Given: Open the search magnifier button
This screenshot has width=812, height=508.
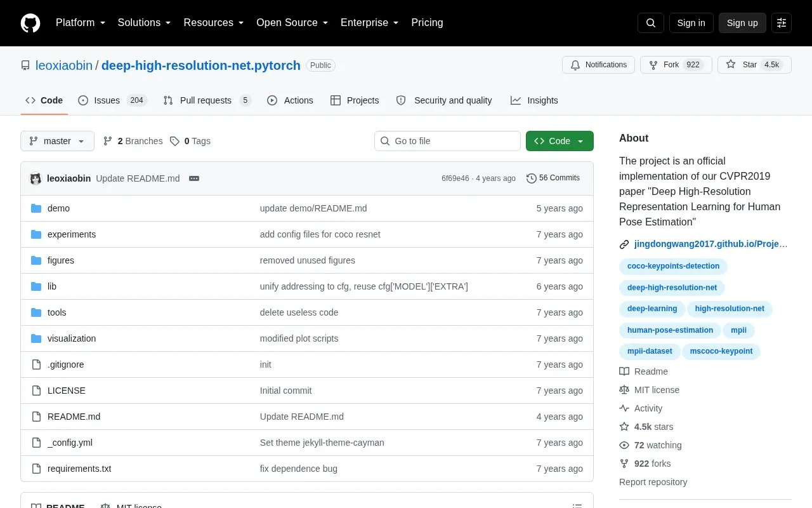Looking at the screenshot, I should (651, 23).
